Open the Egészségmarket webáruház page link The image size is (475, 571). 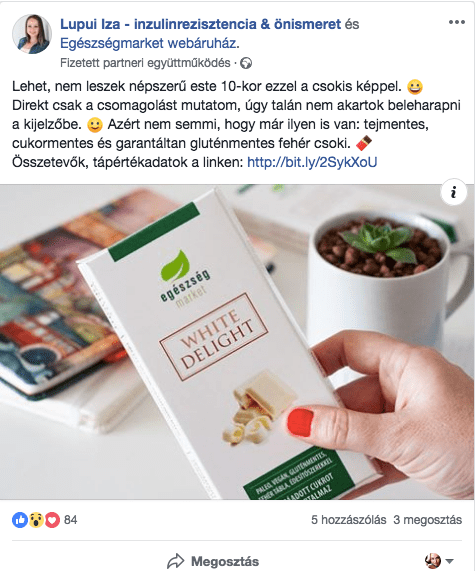pyautogui.click(x=150, y=43)
